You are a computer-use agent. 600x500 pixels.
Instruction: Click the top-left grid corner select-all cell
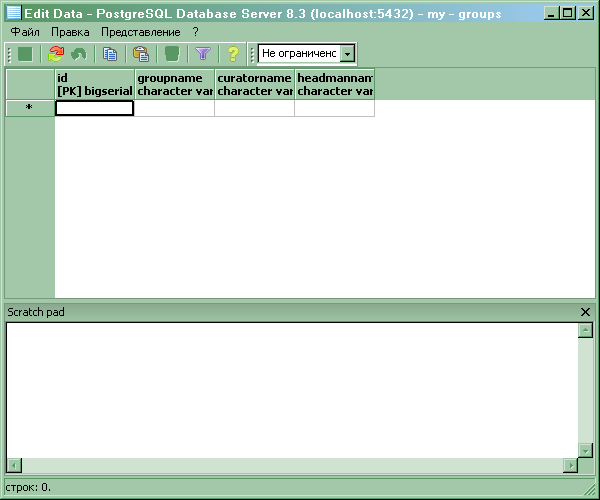(30, 84)
